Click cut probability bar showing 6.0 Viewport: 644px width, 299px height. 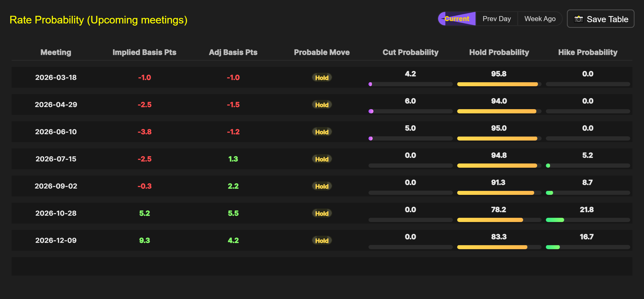point(371,111)
